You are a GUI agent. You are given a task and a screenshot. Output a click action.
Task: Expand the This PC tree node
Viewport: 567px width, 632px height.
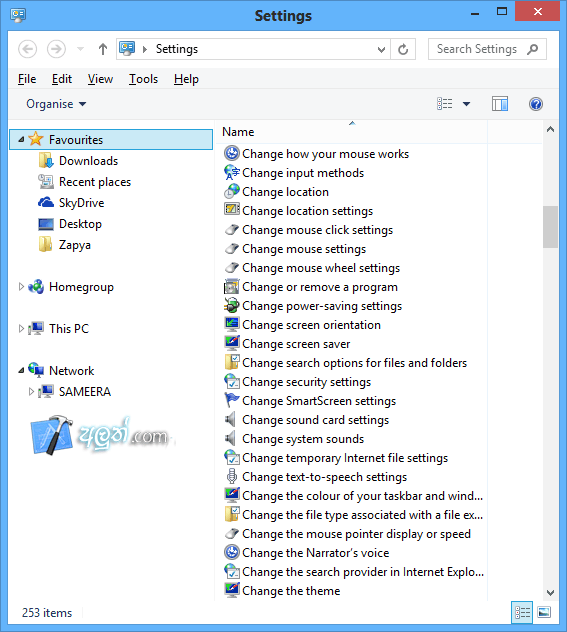(21, 328)
